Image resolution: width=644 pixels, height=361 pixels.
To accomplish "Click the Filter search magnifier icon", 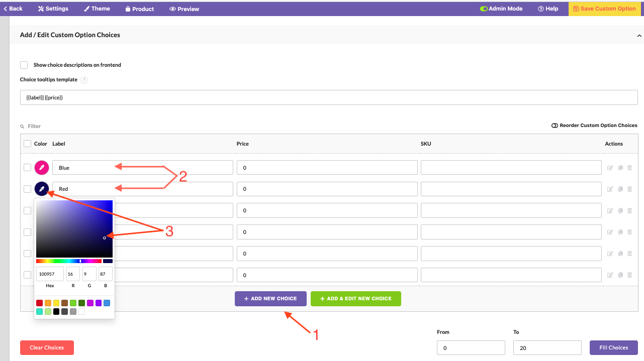I will click(x=22, y=126).
